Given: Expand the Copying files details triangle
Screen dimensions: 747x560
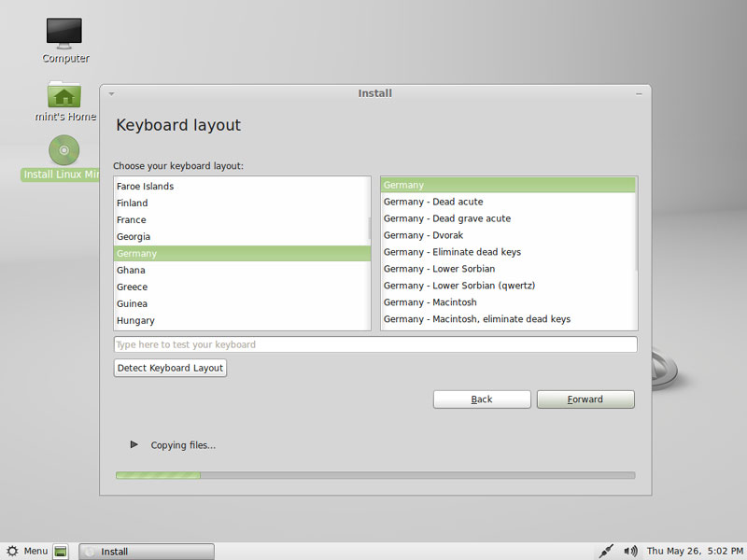Looking at the screenshot, I should [134, 445].
